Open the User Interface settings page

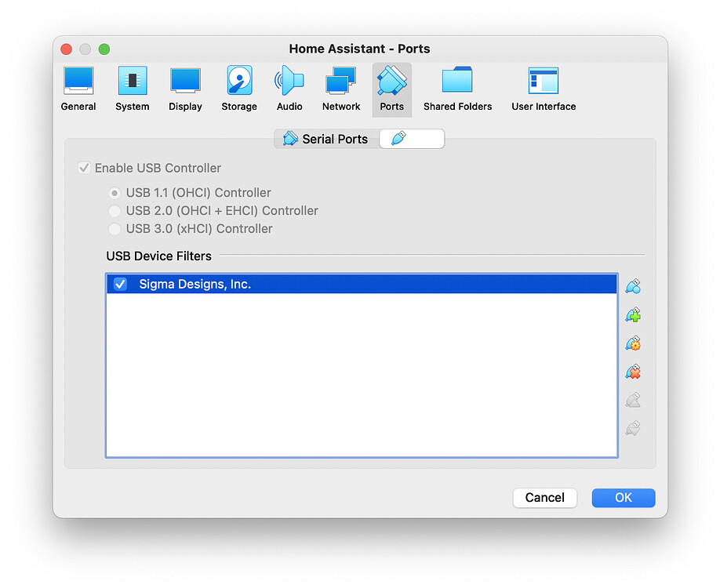pyautogui.click(x=543, y=86)
